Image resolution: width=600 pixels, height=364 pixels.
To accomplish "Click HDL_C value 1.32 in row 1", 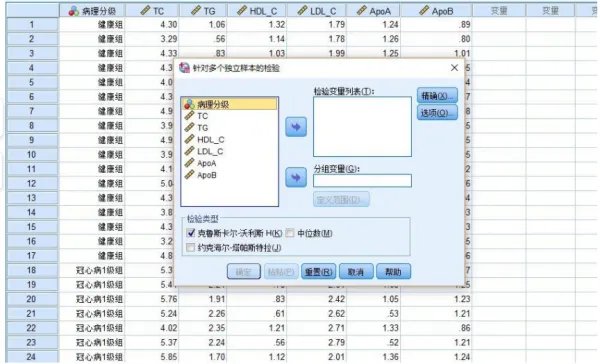I will pyautogui.click(x=257, y=25).
